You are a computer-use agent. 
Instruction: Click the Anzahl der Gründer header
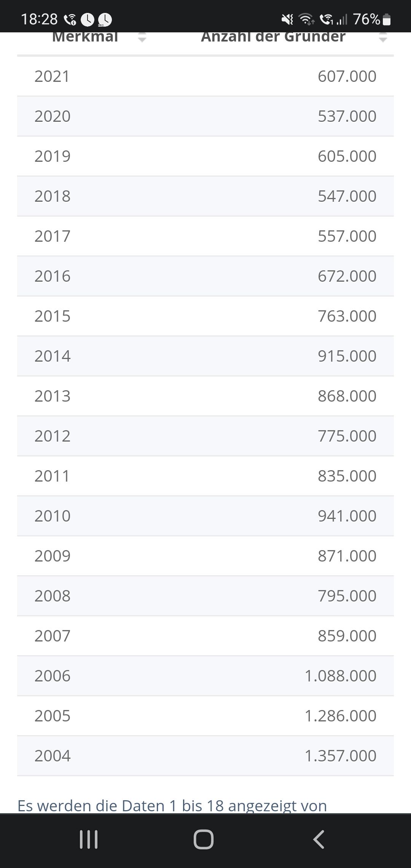[273, 37]
